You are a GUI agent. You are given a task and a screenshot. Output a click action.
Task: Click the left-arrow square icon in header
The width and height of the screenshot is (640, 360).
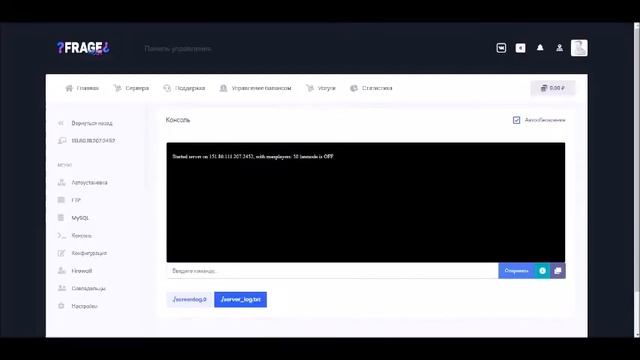click(520, 48)
